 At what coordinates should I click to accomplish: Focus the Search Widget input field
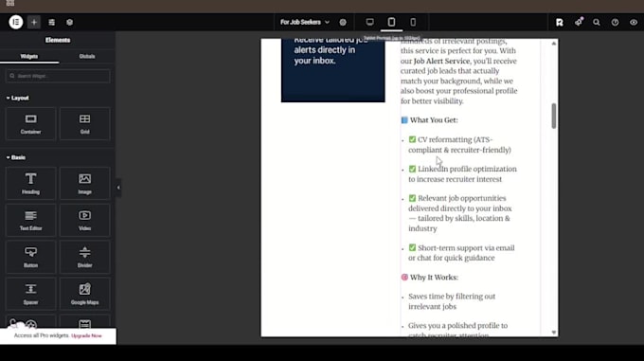(58, 76)
